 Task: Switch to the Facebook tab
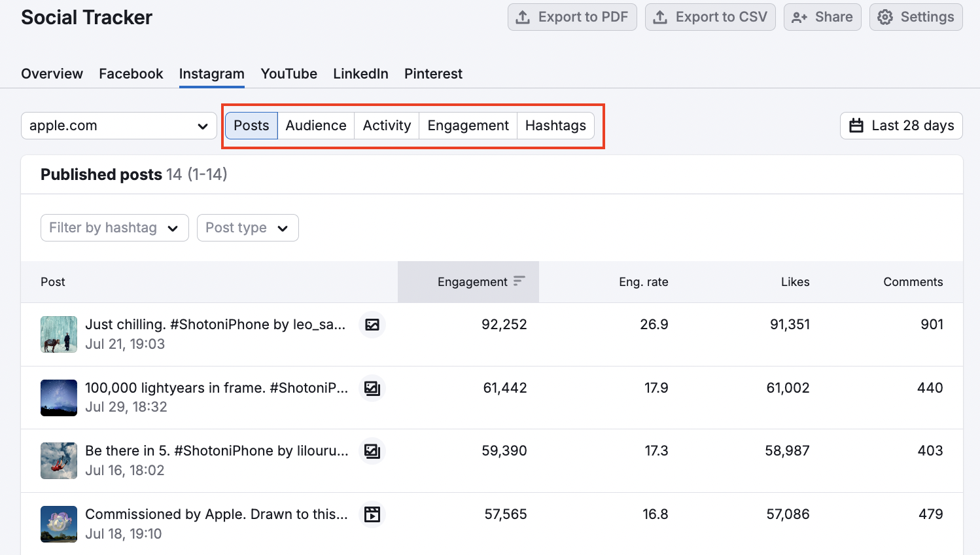tap(131, 74)
